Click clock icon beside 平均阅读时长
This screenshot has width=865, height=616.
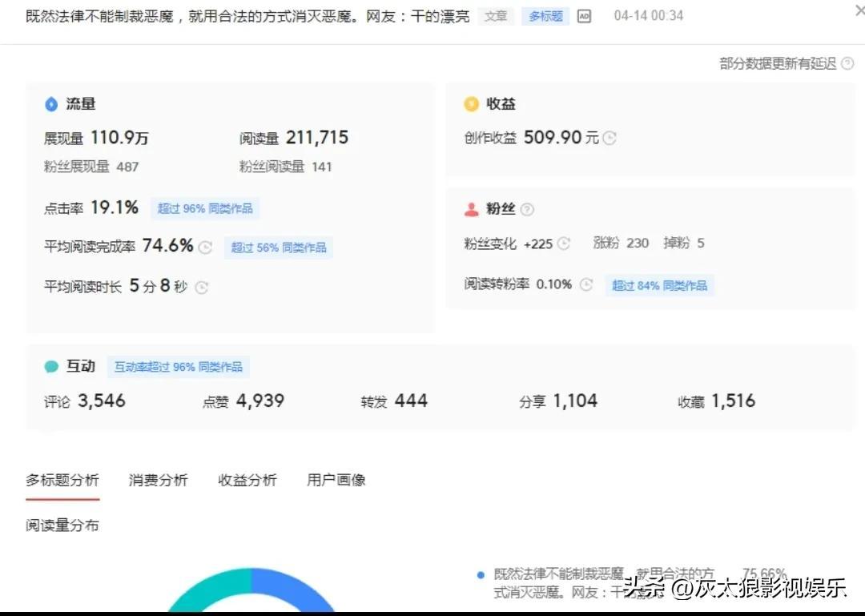(202, 288)
